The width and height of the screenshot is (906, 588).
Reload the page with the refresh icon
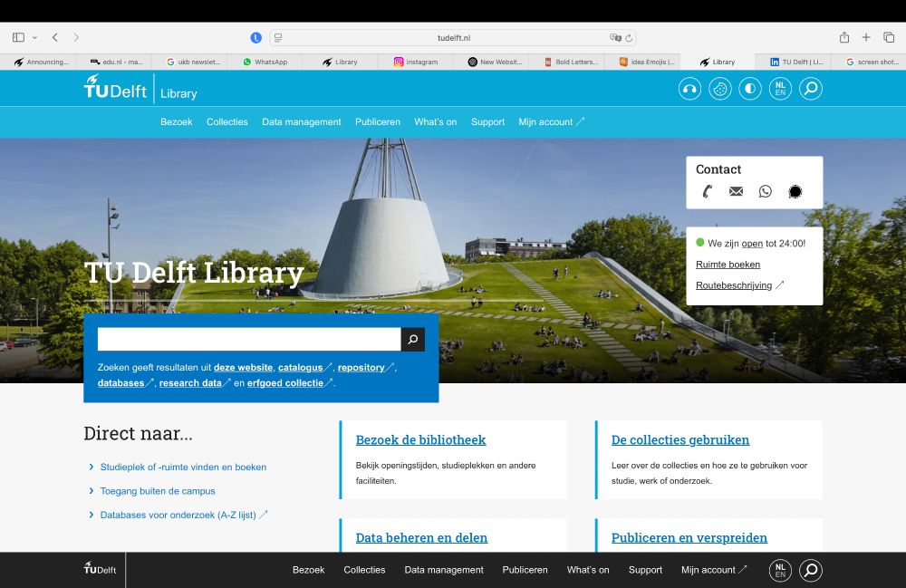629,37
